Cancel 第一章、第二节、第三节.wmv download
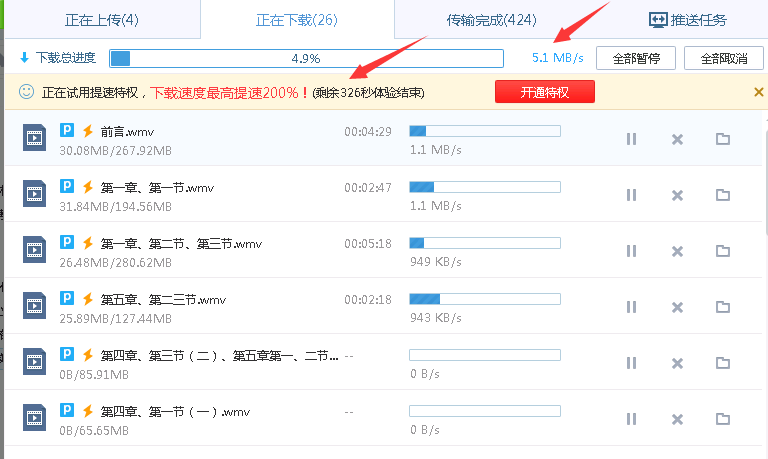 [x=677, y=251]
